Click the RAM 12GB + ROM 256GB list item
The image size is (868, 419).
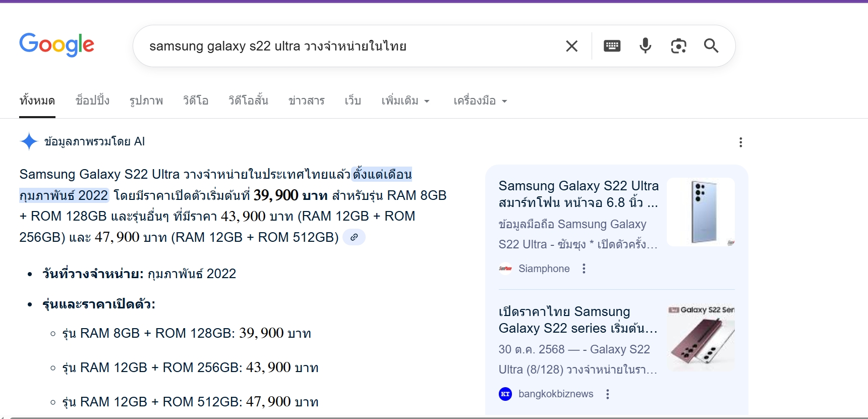190,368
